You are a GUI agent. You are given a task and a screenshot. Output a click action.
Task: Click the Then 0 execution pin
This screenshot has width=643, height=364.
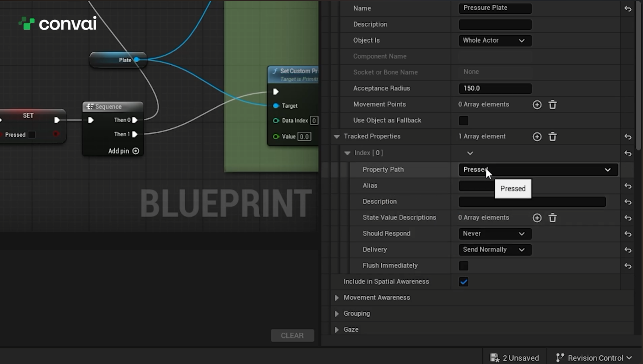click(x=135, y=120)
